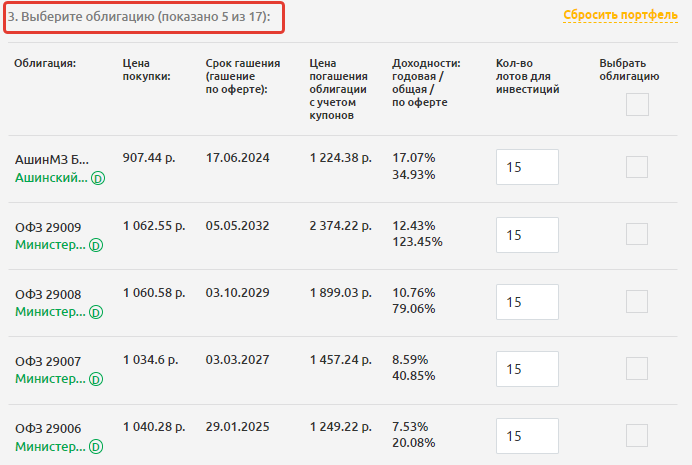
Task: Click the D icon in ОФЗ 29007 row
Action: (x=97, y=379)
